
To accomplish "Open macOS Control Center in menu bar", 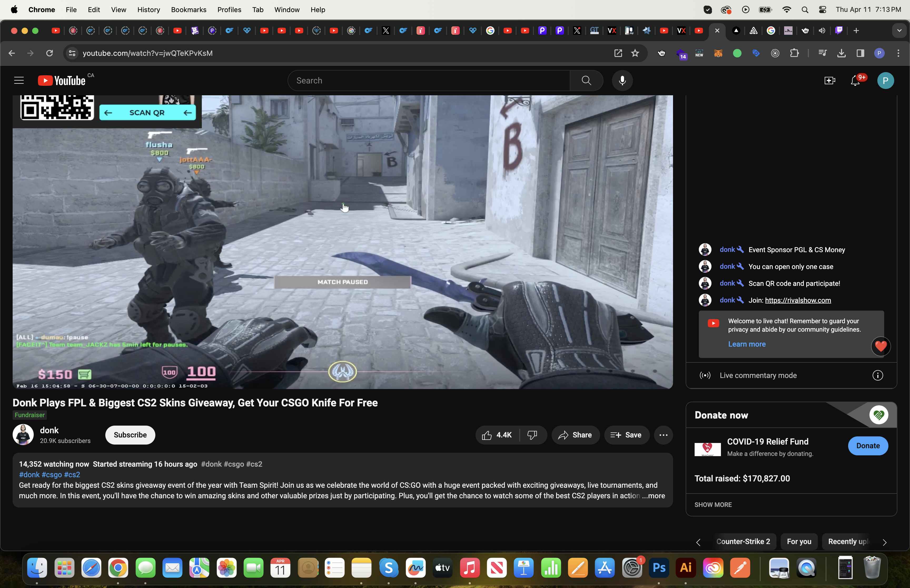I will (x=823, y=9).
